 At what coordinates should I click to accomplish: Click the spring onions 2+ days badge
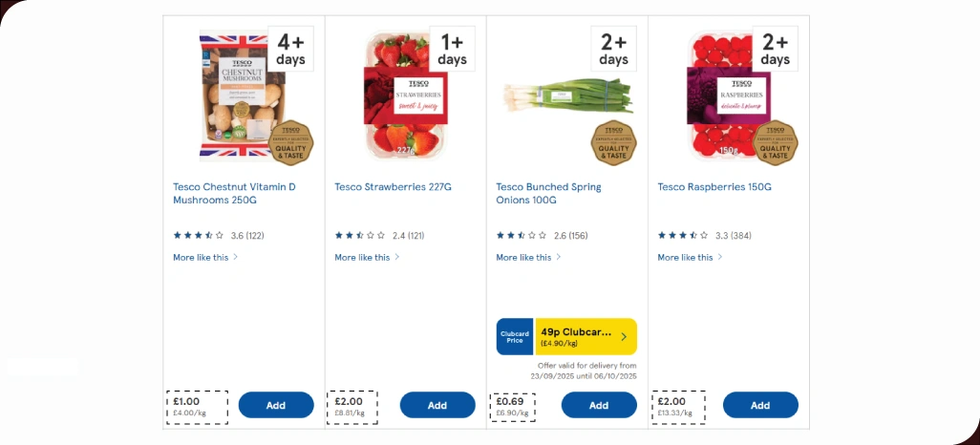613,50
